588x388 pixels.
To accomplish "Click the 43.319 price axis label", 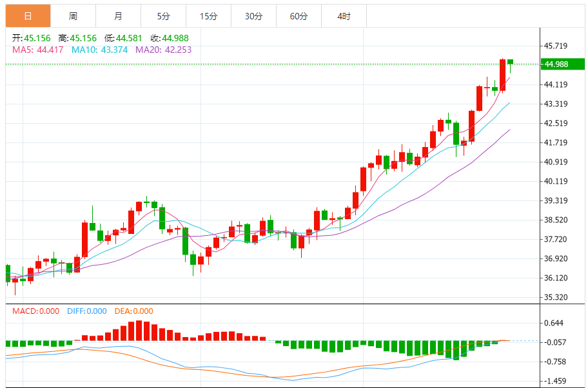I will click(556, 104).
